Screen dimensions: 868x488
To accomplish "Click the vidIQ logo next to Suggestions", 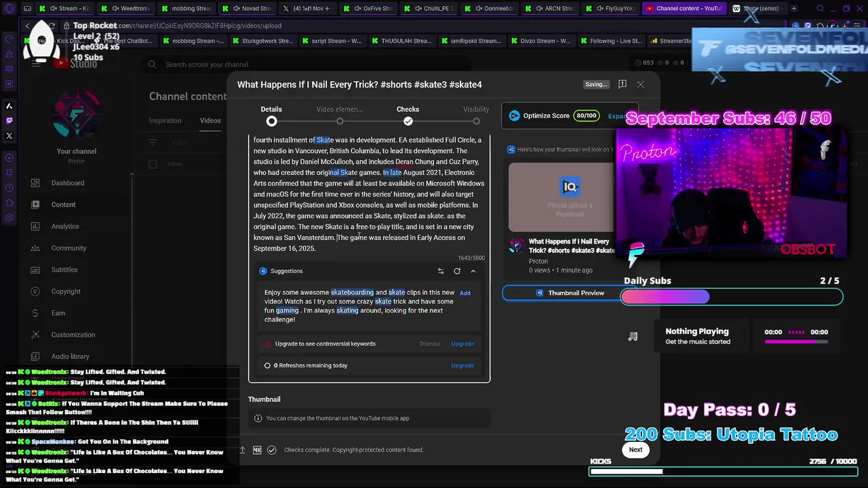I will pos(263,271).
